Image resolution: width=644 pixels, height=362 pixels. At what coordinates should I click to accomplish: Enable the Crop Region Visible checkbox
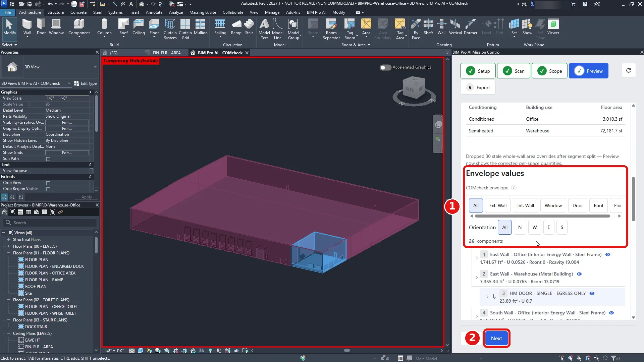[48, 189]
